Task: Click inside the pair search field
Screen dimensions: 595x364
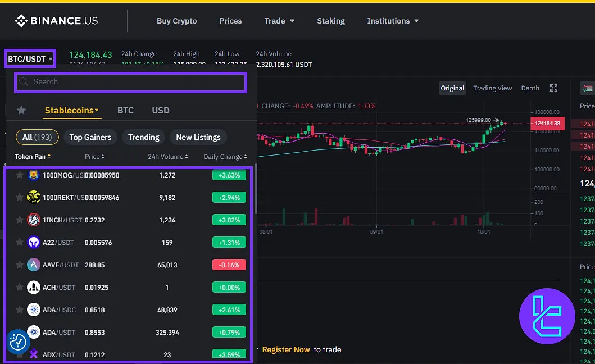Action: (129, 81)
